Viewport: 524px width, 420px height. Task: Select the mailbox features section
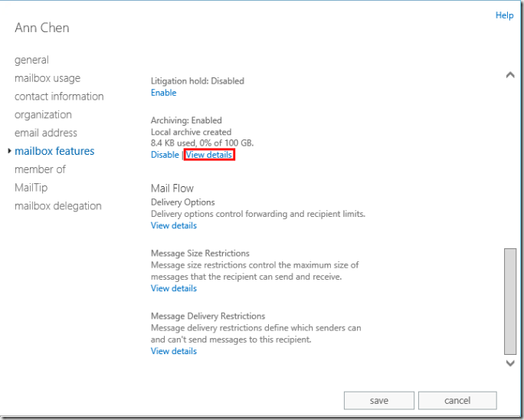(x=54, y=151)
